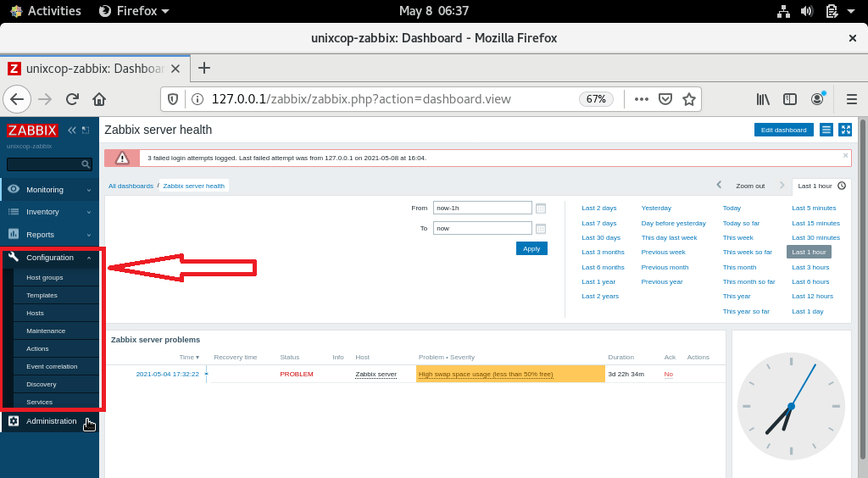Expand the Inventory menu section
Viewport: 868px width, 478px height.
pyautogui.click(x=89, y=213)
